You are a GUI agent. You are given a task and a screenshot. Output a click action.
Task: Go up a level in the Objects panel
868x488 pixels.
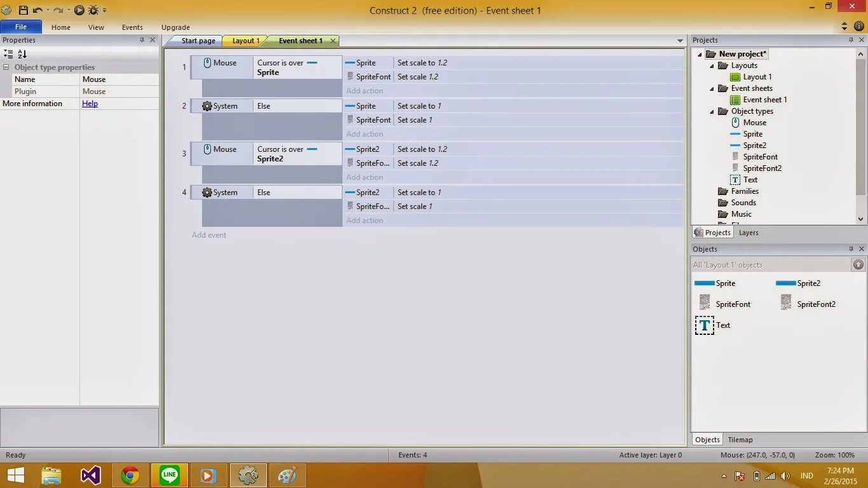point(858,264)
